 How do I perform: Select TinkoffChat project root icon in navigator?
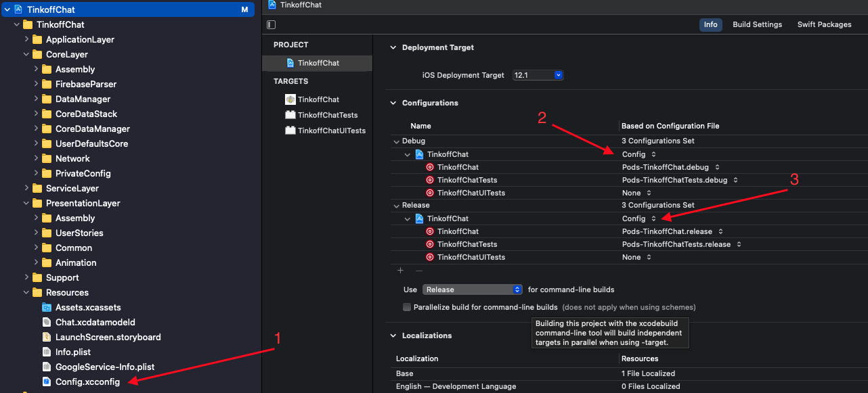[x=18, y=9]
